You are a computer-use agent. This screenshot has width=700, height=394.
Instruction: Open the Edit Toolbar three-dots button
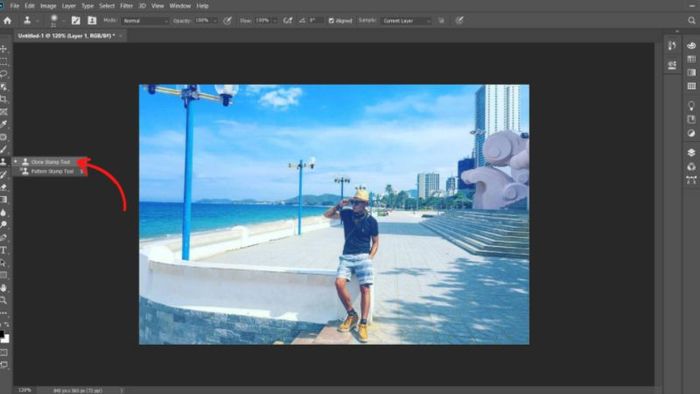tap(4, 313)
